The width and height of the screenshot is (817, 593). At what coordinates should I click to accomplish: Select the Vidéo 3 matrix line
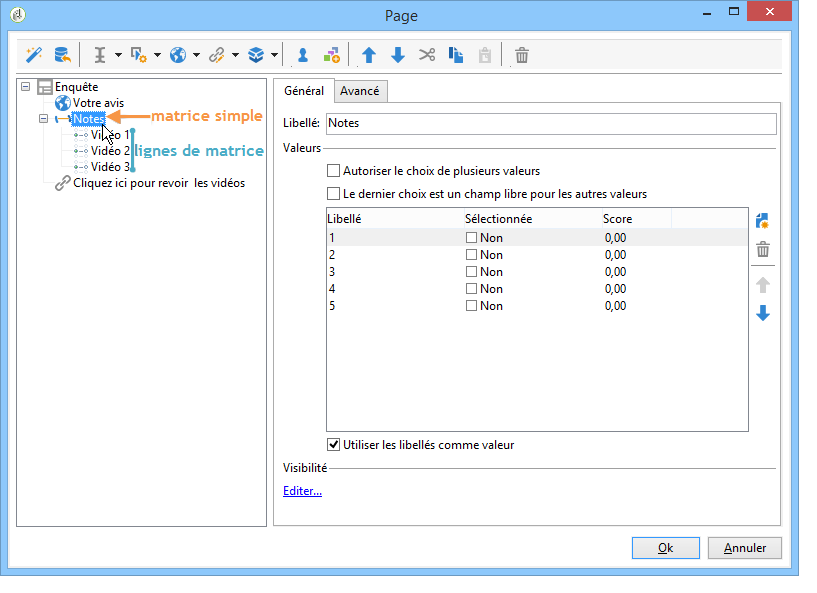click(110, 167)
